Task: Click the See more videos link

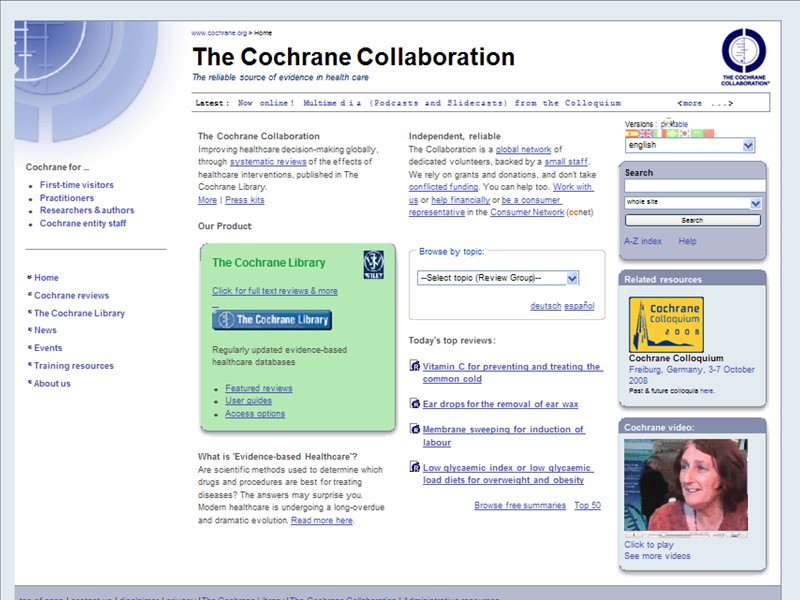Action: [657, 556]
